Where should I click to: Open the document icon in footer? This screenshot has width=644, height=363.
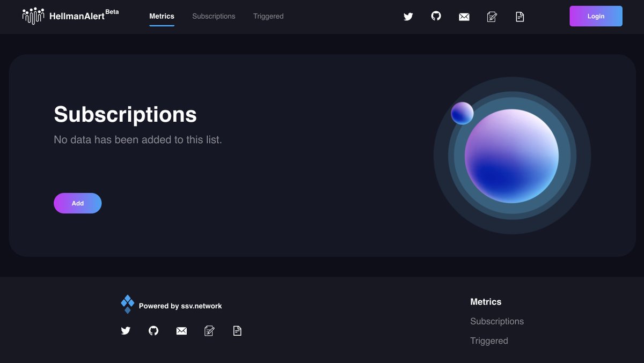click(237, 331)
